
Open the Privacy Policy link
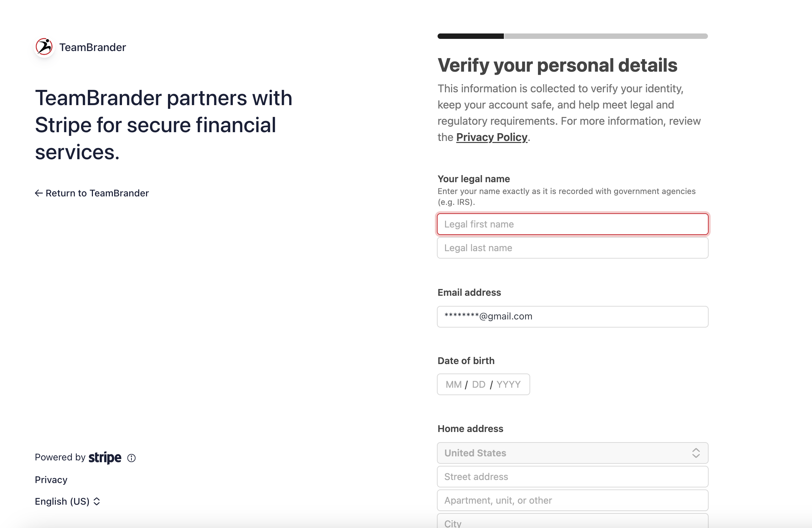[x=491, y=137]
